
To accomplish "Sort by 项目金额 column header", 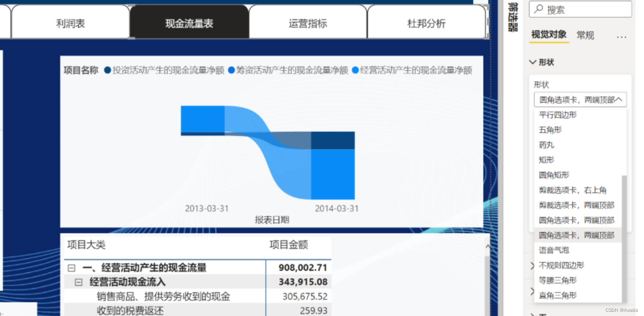I will coord(289,245).
